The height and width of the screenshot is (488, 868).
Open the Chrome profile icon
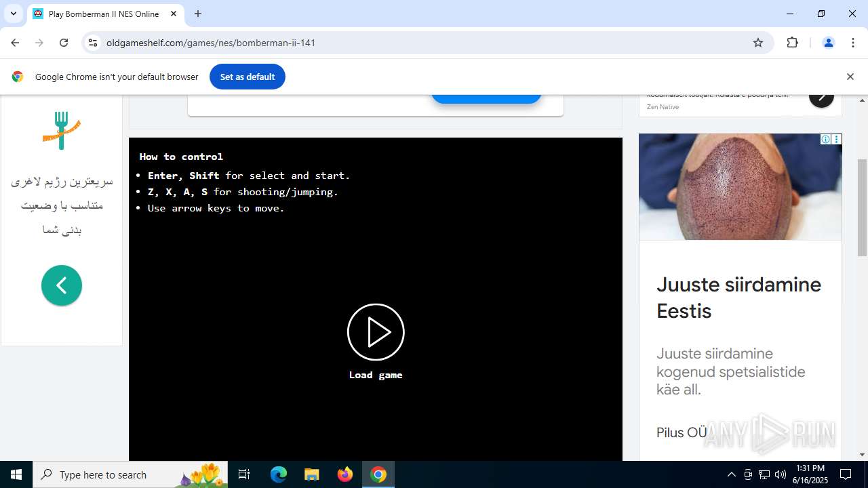(828, 43)
